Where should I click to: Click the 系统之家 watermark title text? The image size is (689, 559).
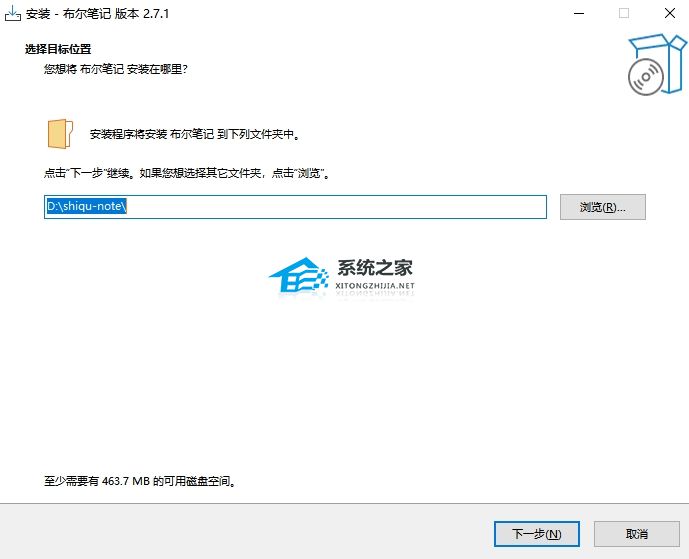[375, 267]
